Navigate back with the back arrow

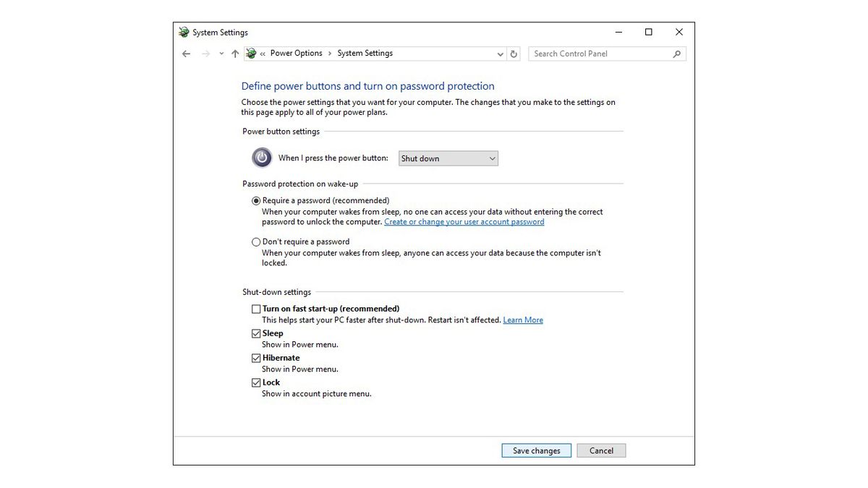pyautogui.click(x=186, y=53)
